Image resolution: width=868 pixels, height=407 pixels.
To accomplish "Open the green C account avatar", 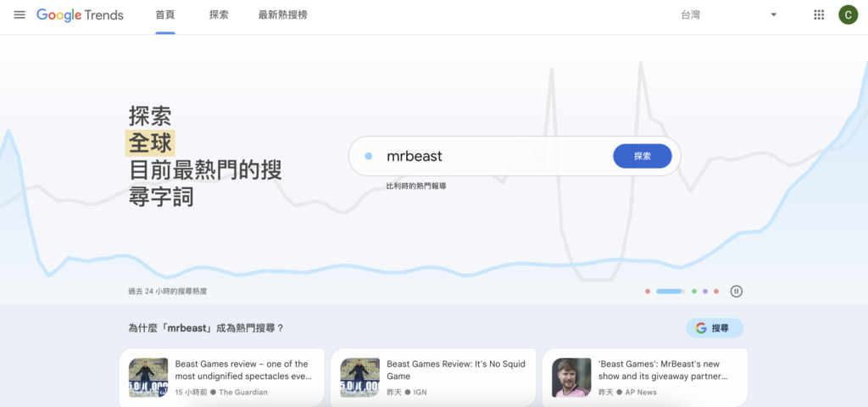I will pos(848,15).
